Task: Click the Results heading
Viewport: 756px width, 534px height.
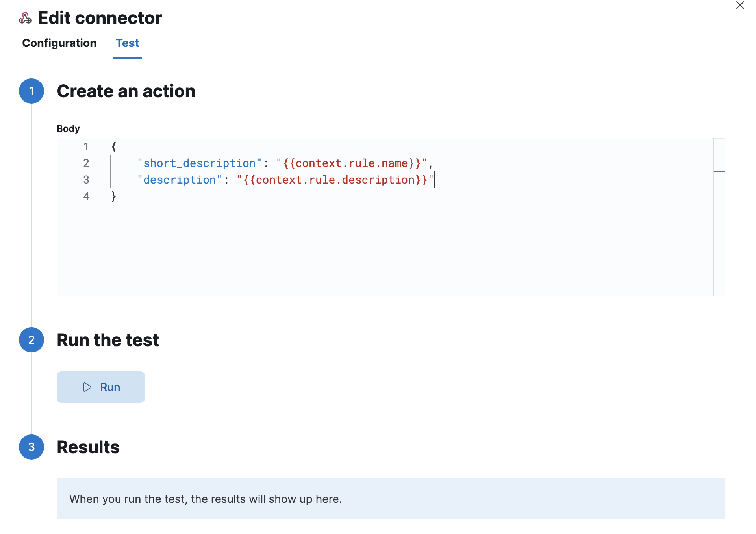Action: tap(88, 447)
